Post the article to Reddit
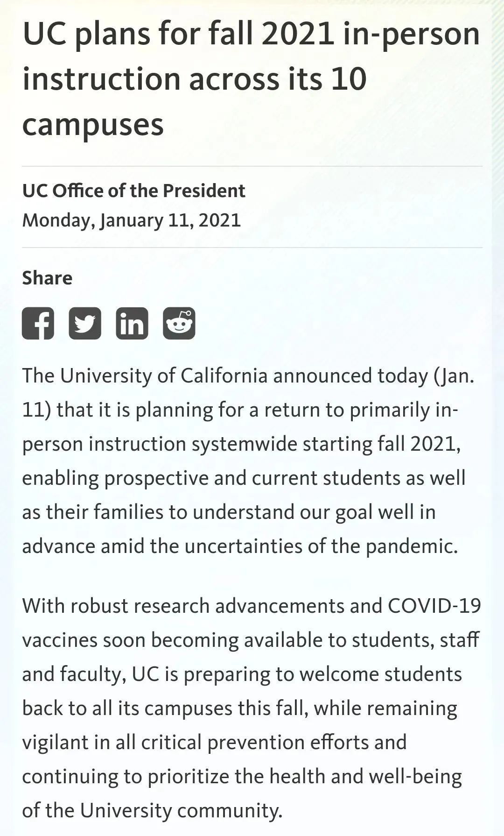Viewport: 504px width, 836px height. [179, 323]
